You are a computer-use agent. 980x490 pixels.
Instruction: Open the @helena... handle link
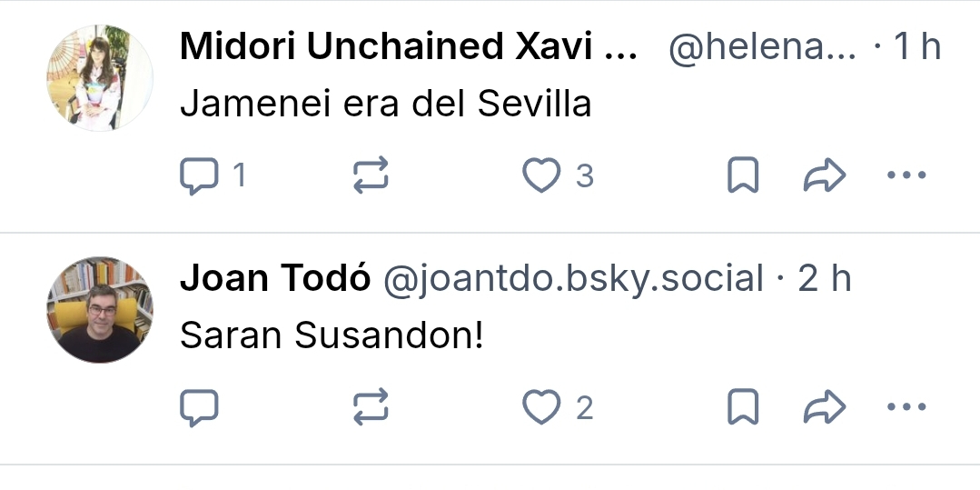(x=762, y=47)
